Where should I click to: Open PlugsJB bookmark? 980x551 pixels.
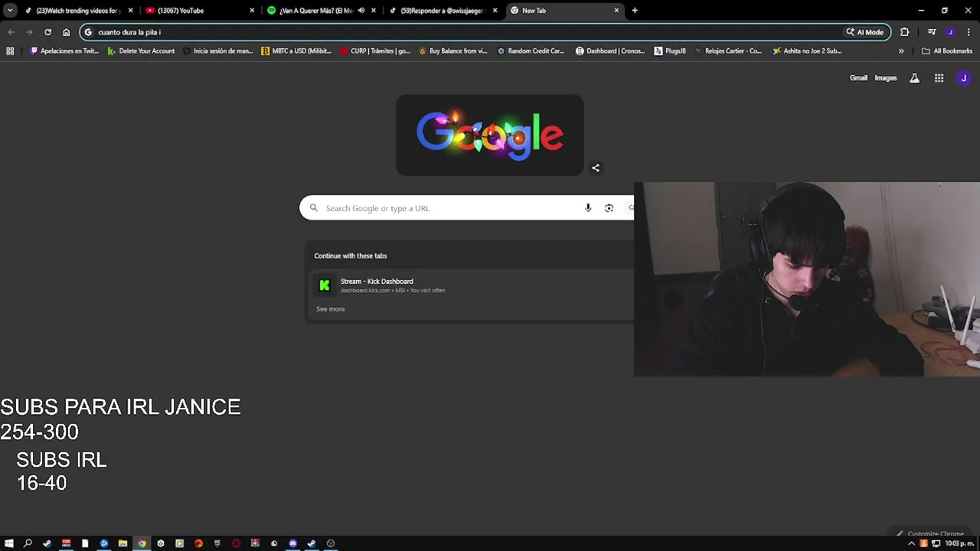(670, 51)
